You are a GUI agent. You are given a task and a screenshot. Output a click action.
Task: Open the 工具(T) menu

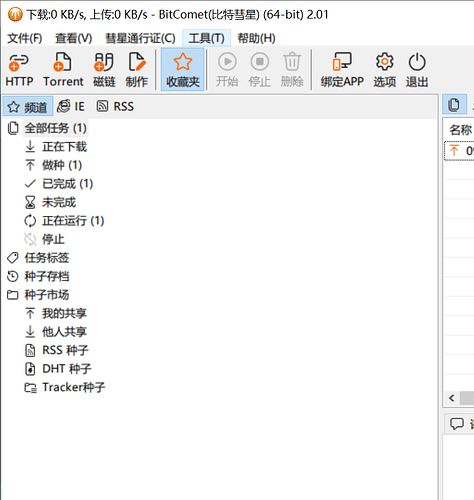coord(206,38)
